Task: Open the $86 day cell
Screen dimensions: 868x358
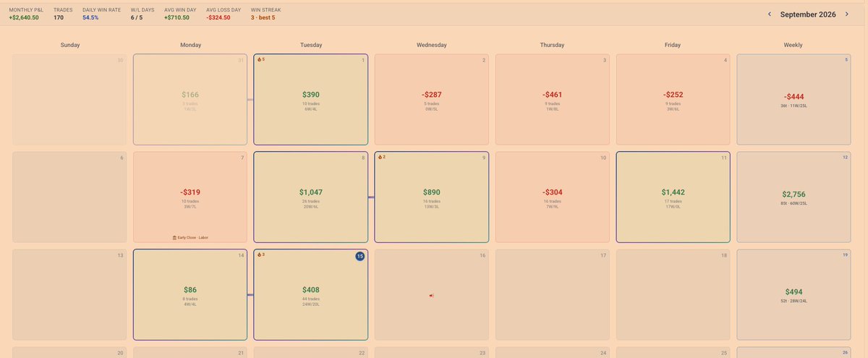Action: click(190, 294)
